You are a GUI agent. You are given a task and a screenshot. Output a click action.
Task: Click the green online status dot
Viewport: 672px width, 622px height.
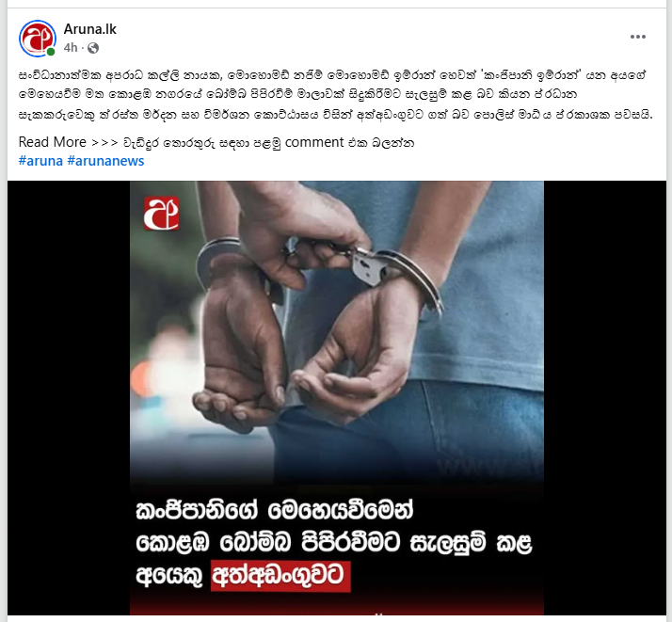point(51,52)
